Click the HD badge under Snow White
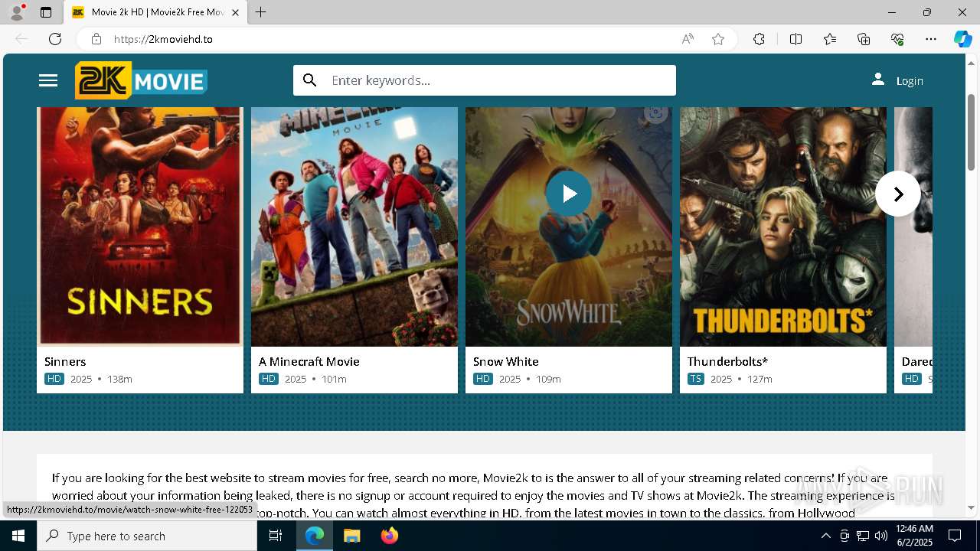Image resolution: width=980 pixels, height=551 pixels. pos(483,379)
